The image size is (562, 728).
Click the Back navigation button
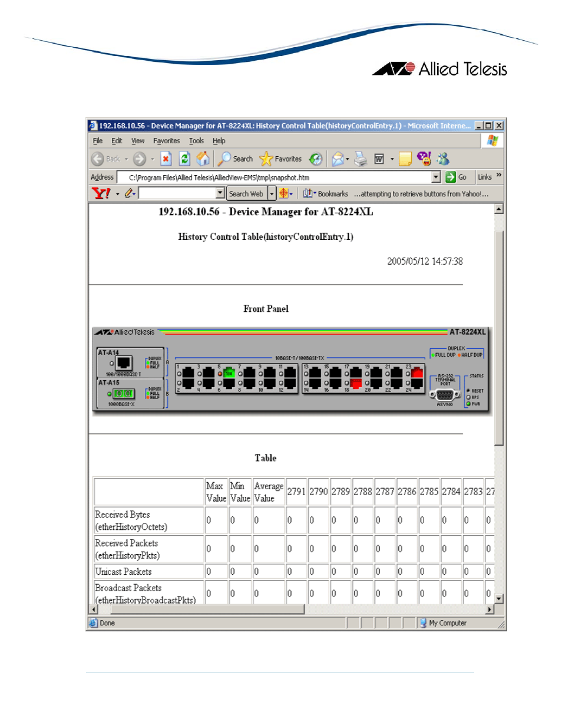[105, 159]
